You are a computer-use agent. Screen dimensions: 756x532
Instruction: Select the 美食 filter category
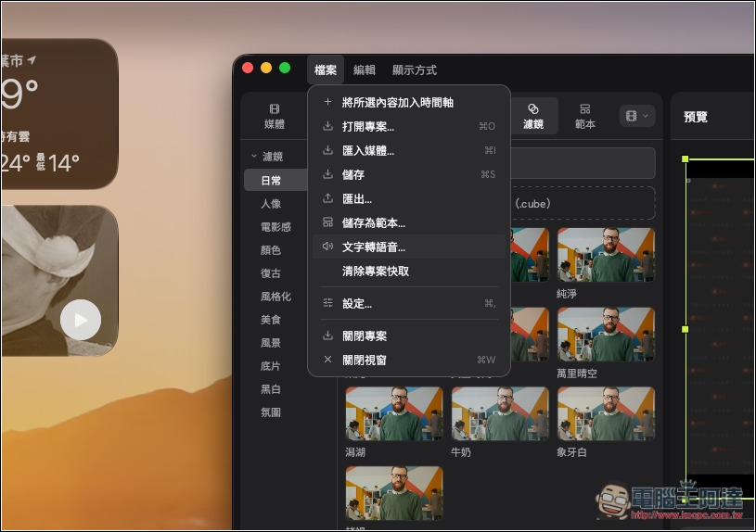pos(271,319)
